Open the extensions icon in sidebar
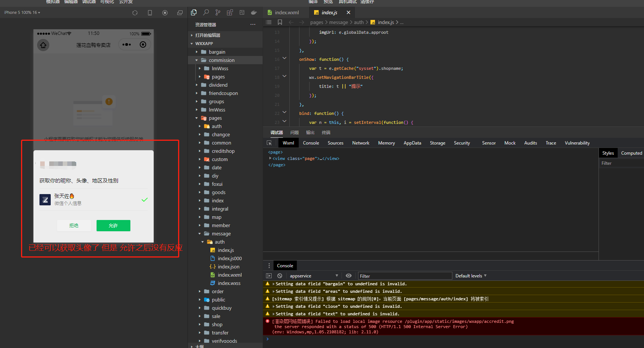The image size is (644, 348). point(230,12)
